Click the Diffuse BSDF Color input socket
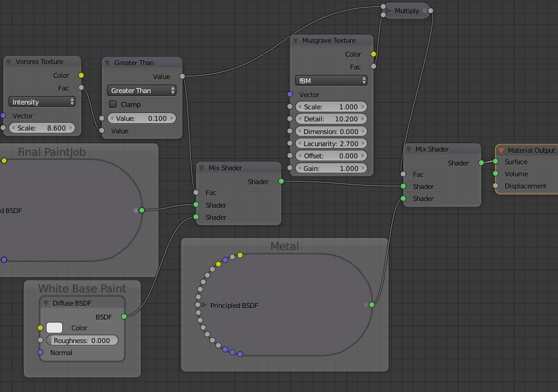558x392 pixels. pyautogui.click(x=41, y=328)
